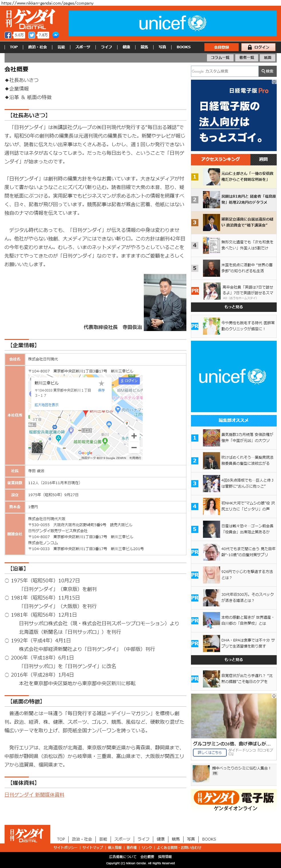281x868 pixels.
Task: Open the 競馬 menu item
Action: pyautogui.click(x=144, y=47)
